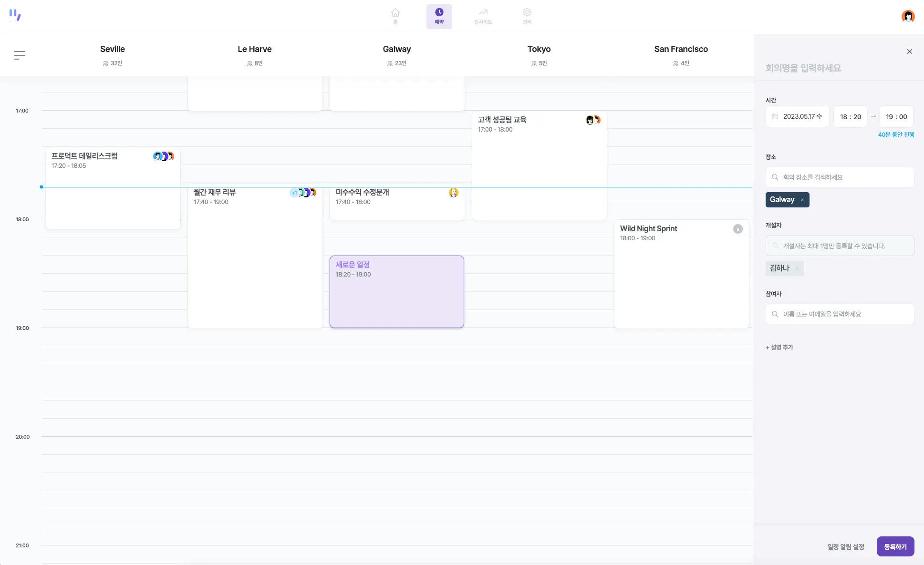
Task: Click the +1 attendees badge on 월간 재무 리뷰
Action: point(294,193)
